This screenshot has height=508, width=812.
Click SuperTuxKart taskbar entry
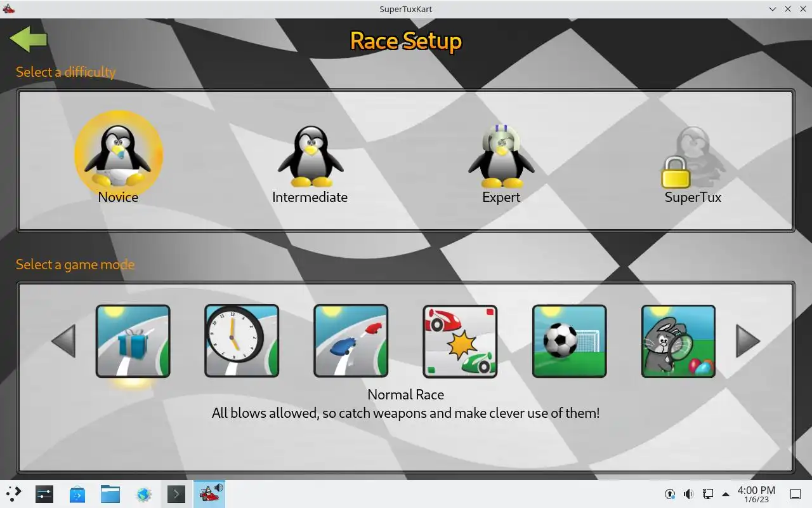tap(209, 494)
